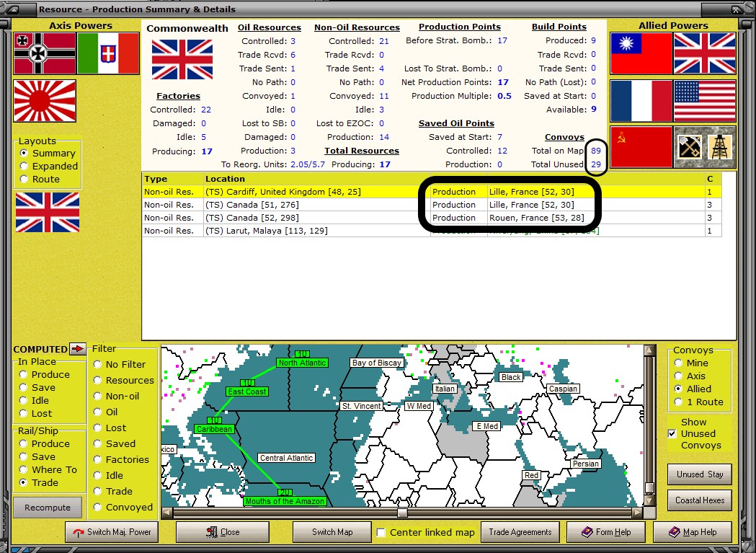This screenshot has height=553, width=756.
Task: Filter by Factories
Action: click(x=122, y=459)
